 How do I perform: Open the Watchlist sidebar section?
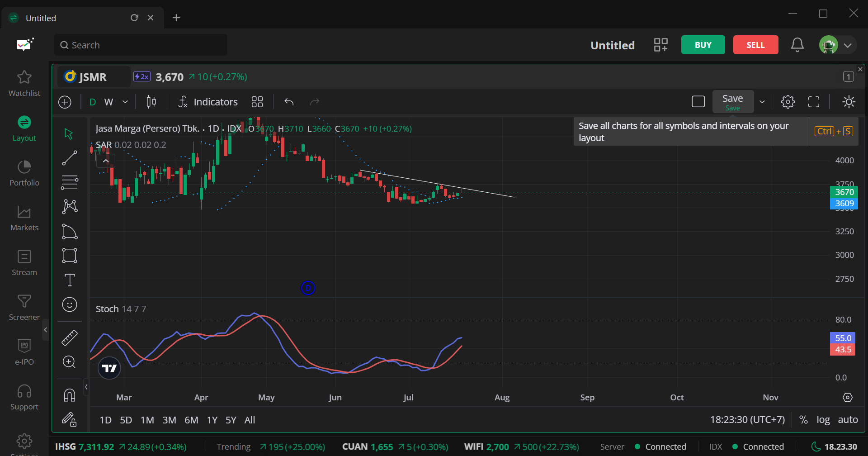tap(24, 84)
